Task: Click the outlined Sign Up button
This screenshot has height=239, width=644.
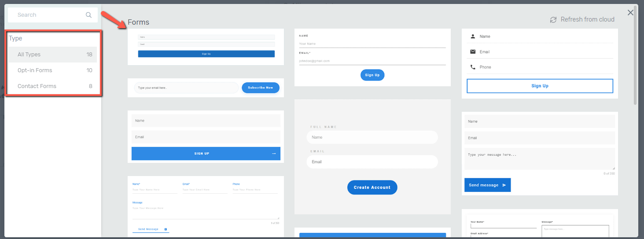Action: pyautogui.click(x=540, y=86)
